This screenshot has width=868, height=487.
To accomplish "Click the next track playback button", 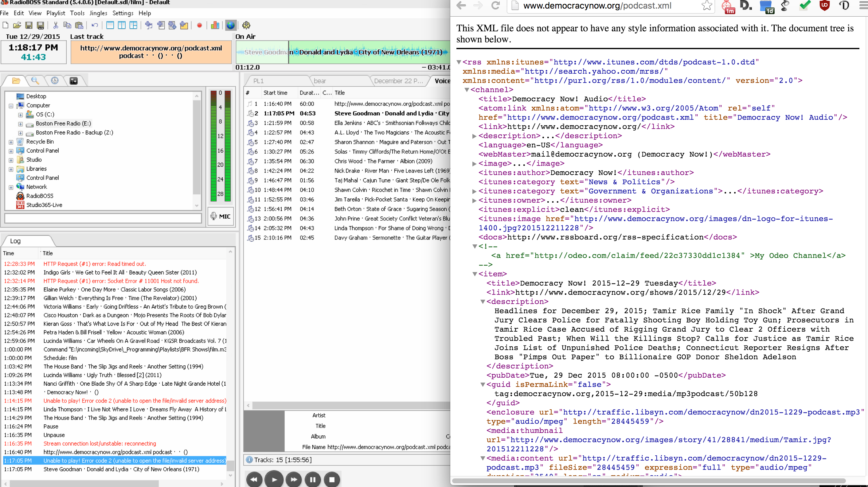I will pyautogui.click(x=294, y=479).
